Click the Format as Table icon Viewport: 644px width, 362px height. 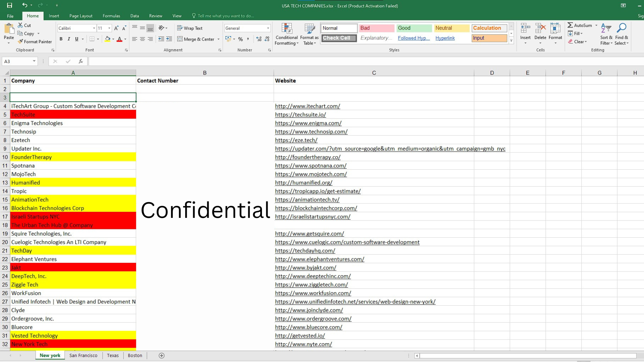tap(309, 29)
